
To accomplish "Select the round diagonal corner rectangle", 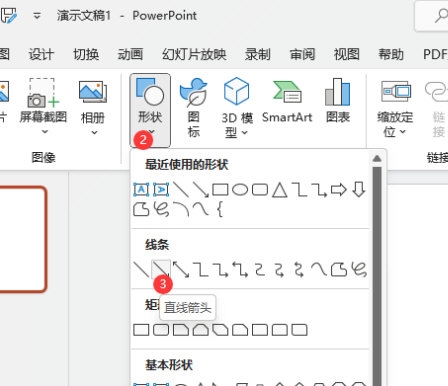I will pyautogui.click(x=299, y=330).
